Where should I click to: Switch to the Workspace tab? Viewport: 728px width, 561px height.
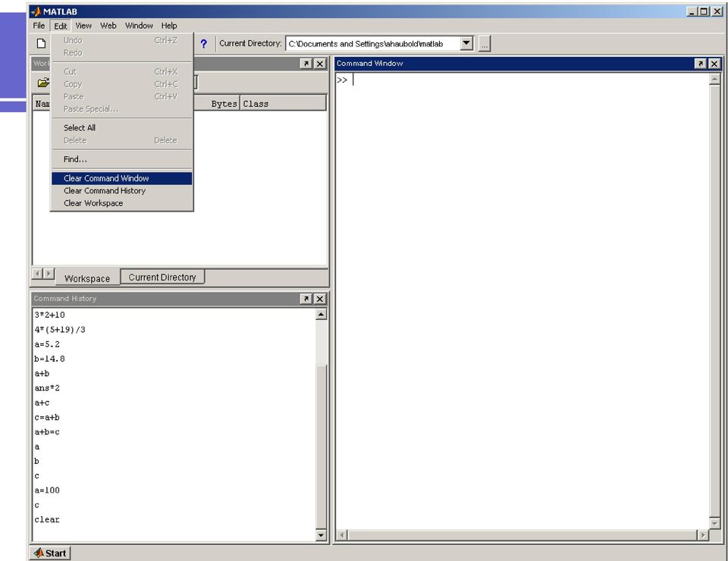point(87,278)
